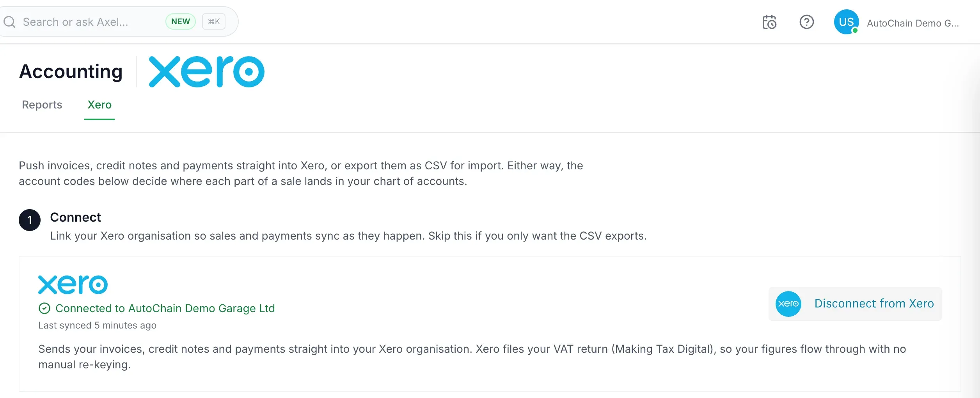The width and height of the screenshot is (980, 398).
Task: Click the Connect step heading
Action: click(75, 217)
